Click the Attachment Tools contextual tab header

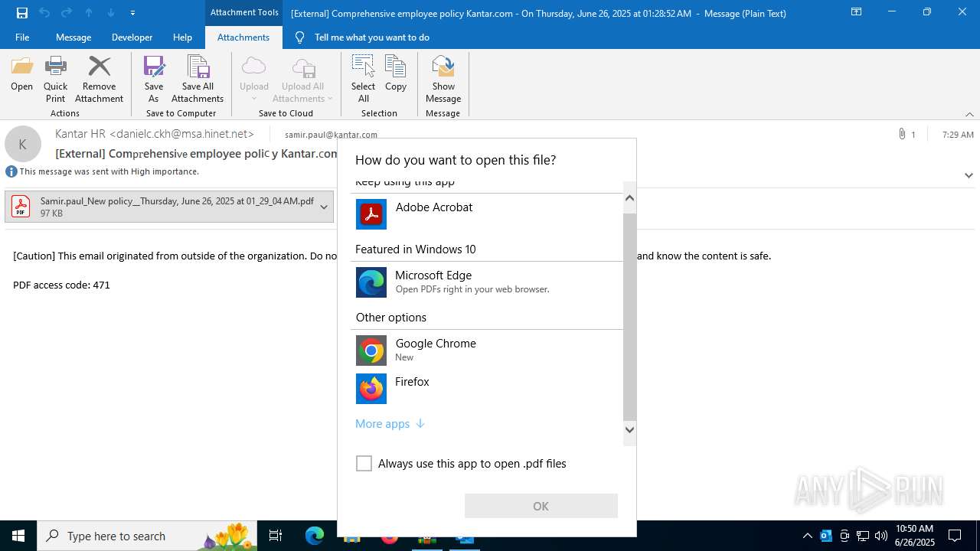click(244, 12)
